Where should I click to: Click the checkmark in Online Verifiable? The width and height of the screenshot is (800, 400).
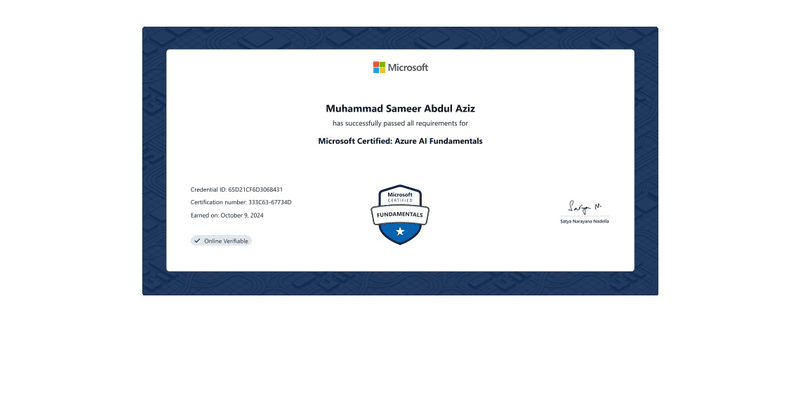tap(197, 241)
